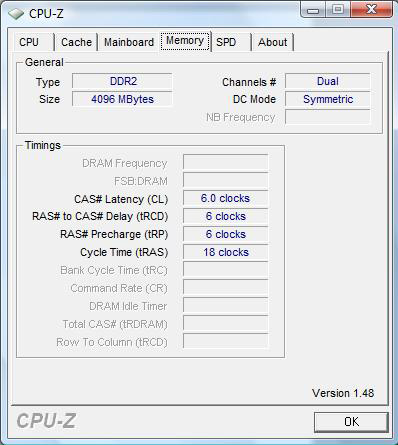Click the empty DRAM Frequency field
This screenshot has height=445, width=398.
tap(225, 162)
